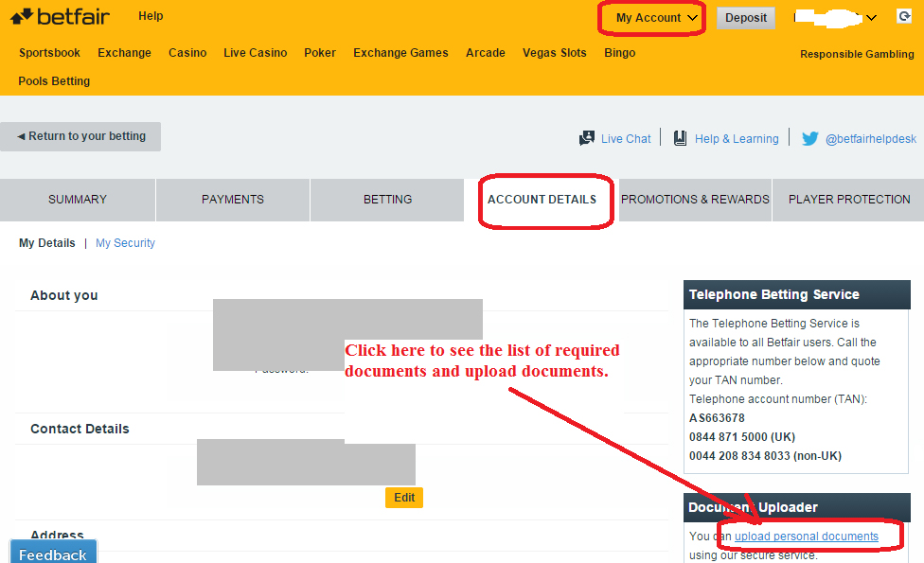This screenshot has height=563, width=924.
Task: Start a Live Chat
Action: coord(626,138)
